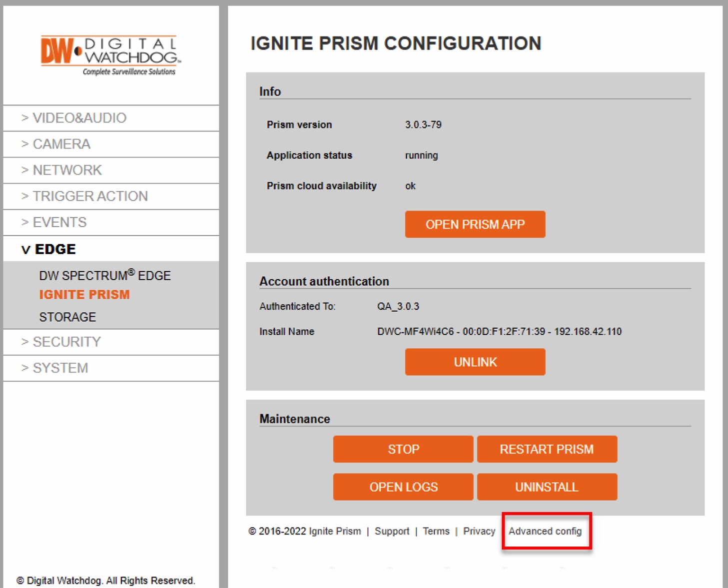The image size is (728, 588).
Task: Click the Info section heading
Action: 270,91
